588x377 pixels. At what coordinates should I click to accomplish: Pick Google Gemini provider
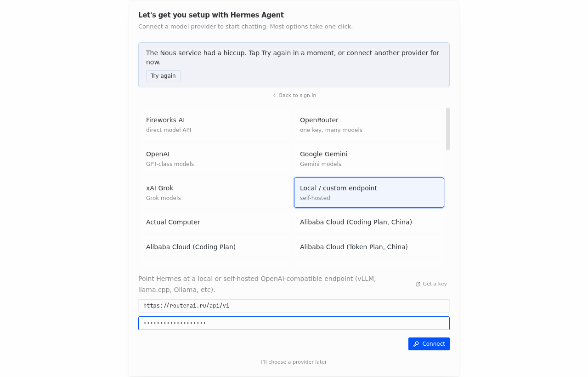click(x=369, y=159)
